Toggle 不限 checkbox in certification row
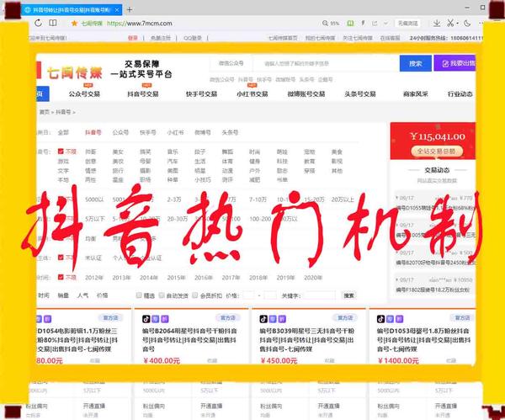The height and width of the screenshot is (420, 505). coord(61,258)
